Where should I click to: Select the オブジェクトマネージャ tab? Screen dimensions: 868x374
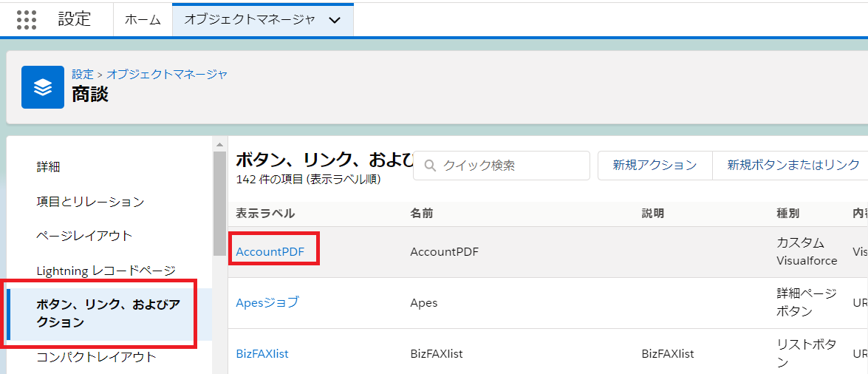click(249, 20)
